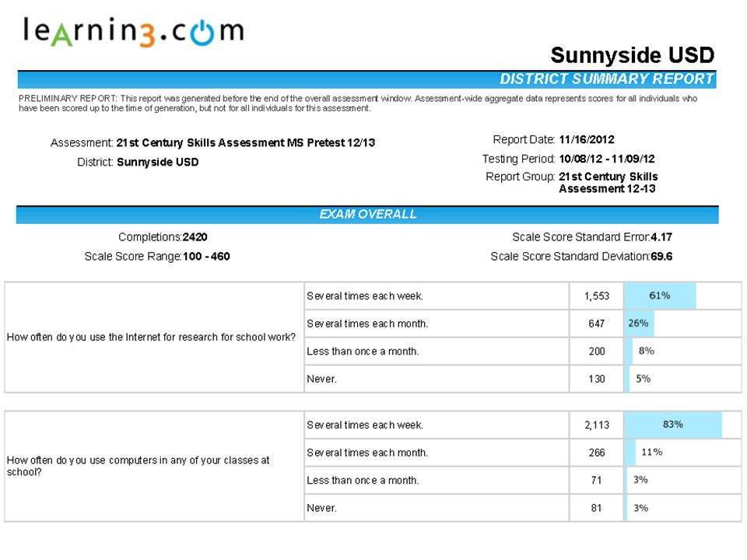Click the DISTRICT SUMMARY REPORT banner text

(606, 79)
